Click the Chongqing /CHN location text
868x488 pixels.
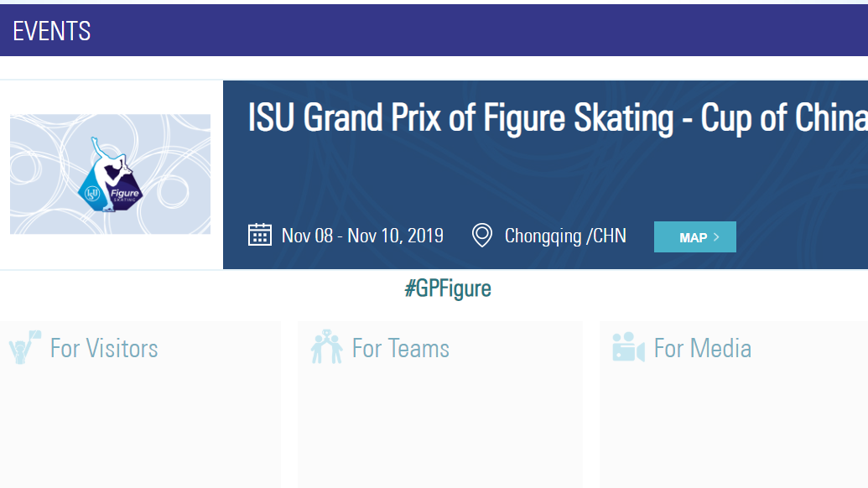tap(565, 236)
